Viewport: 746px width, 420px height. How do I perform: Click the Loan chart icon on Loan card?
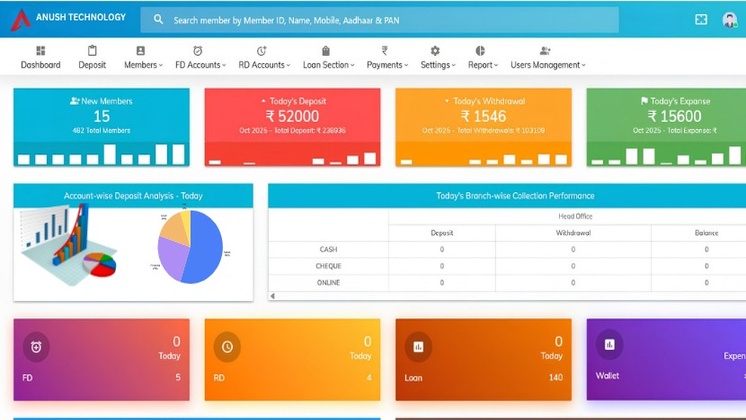pos(418,347)
